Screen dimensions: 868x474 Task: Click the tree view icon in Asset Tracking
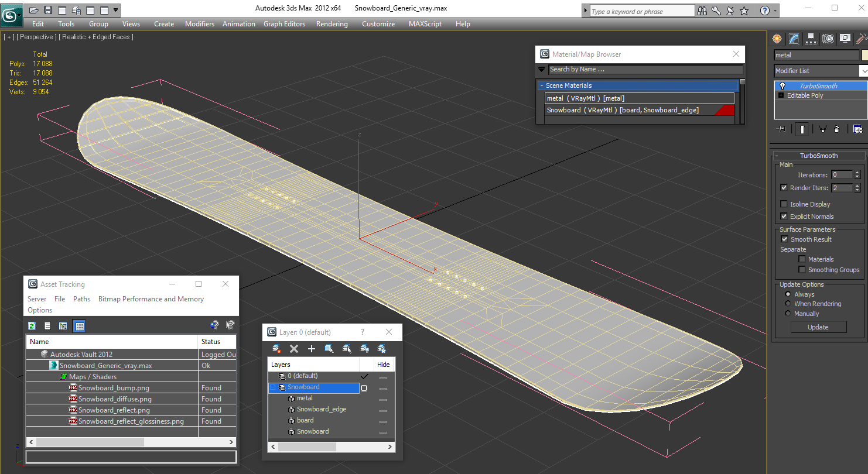(63, 326)
